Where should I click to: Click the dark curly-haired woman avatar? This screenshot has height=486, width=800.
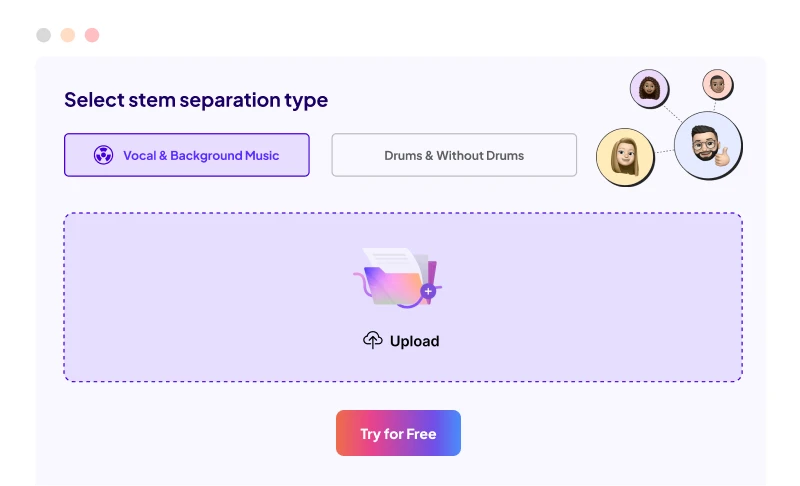click(x=649, y=89)
